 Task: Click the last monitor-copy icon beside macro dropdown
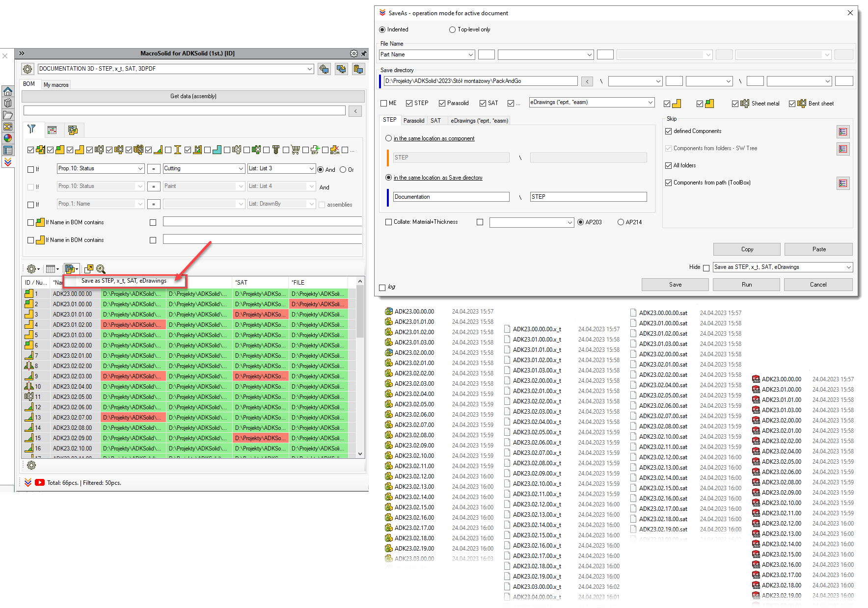(x=358, y=69)
